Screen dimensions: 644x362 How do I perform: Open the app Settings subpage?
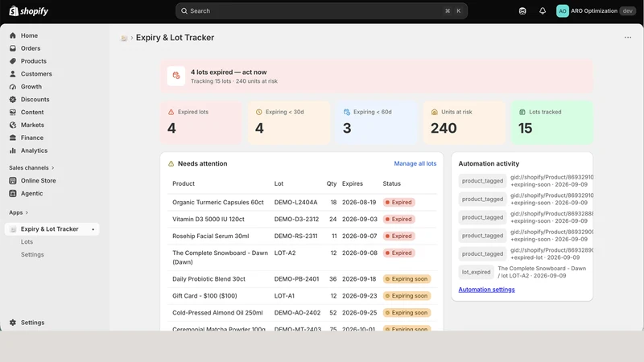32,254
